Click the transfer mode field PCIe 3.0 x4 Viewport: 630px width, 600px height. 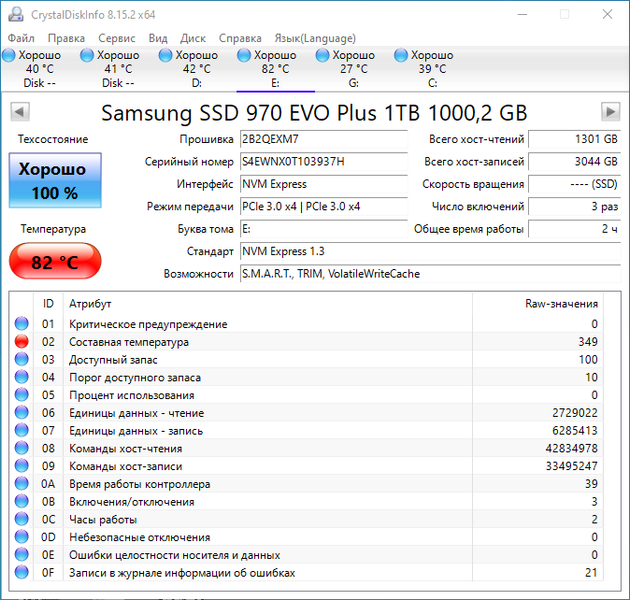point(324,207)
